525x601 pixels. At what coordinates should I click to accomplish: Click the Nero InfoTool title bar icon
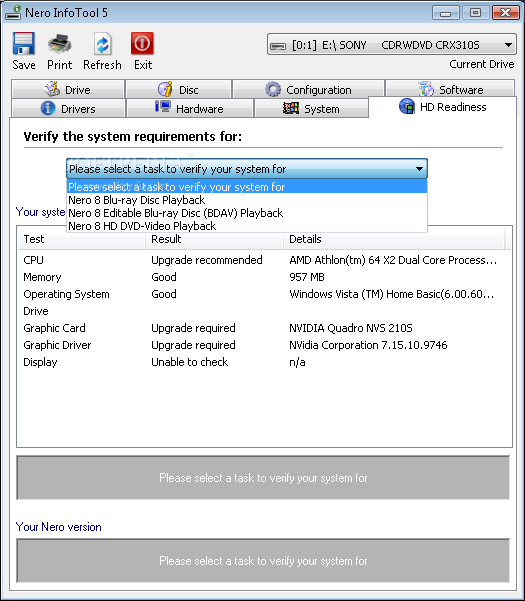point(13,12)
